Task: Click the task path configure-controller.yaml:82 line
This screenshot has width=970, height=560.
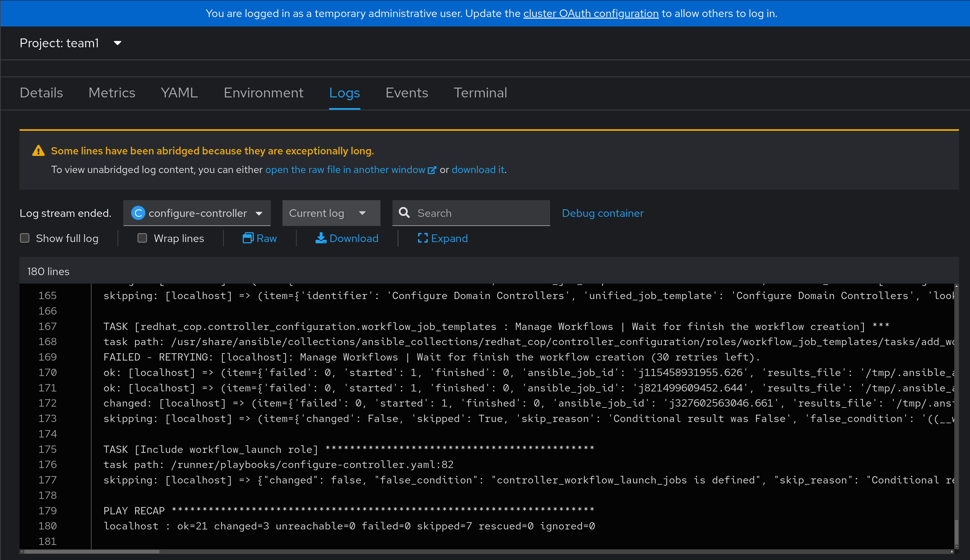Action: [x=278, y=464]
